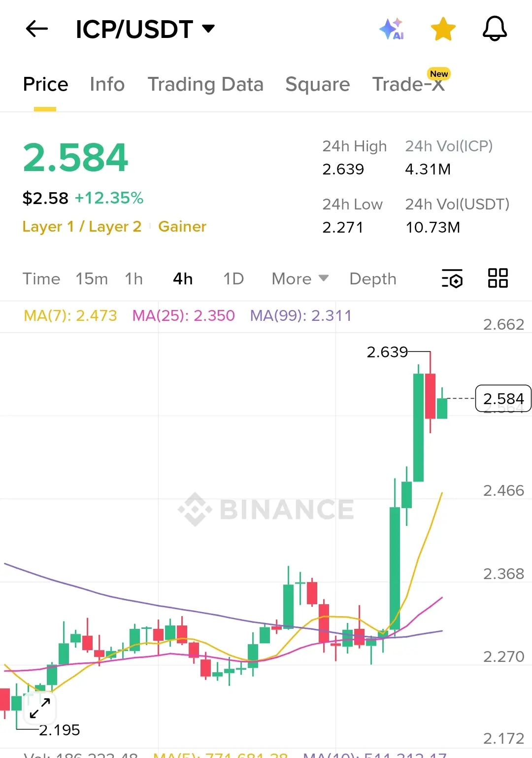Tap the $2.58 fiat price
The height and width of the screenshot is (758, 532).
click(45, 198)
